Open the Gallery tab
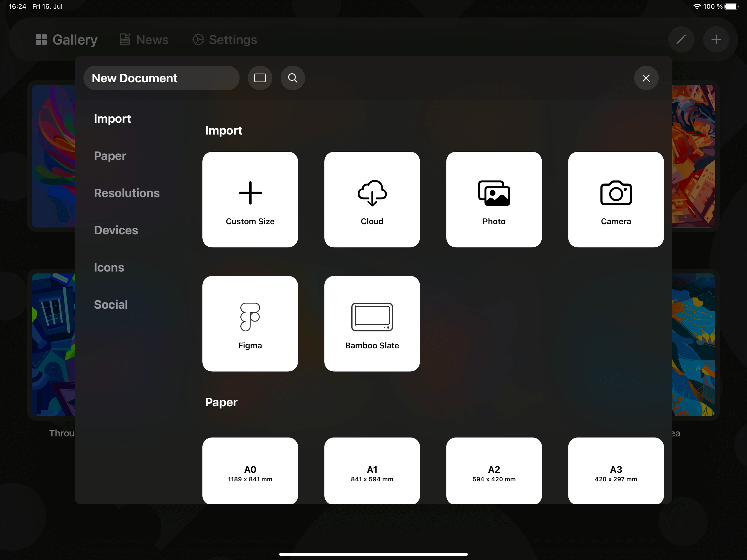 tap(66, 40)
